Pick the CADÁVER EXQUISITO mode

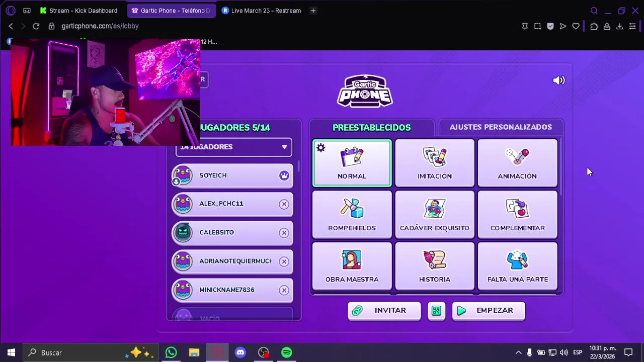click(x=435, y=215)
